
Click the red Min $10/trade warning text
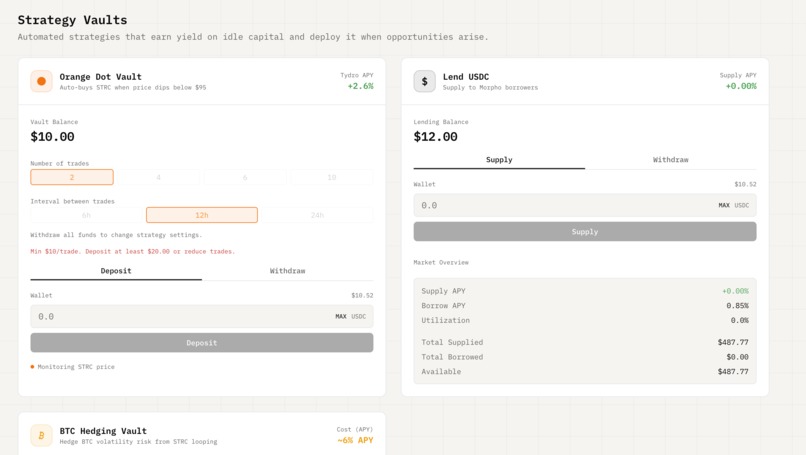133,251
